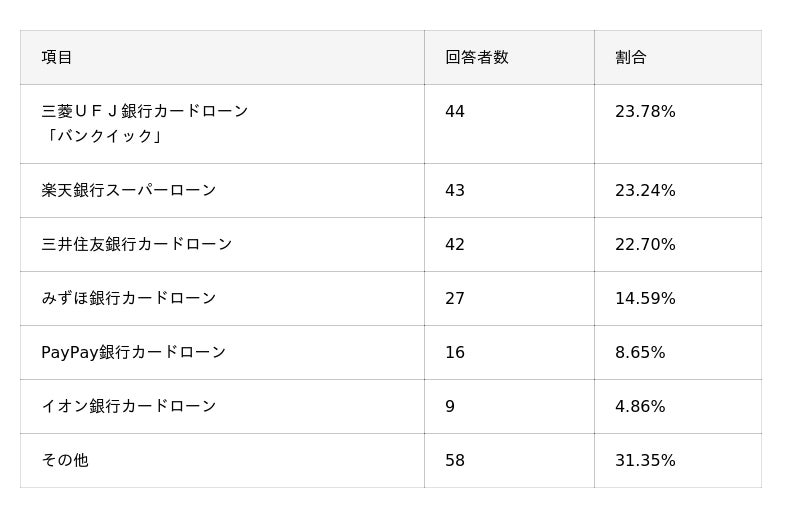Image resolution: width=800 pixels, height=518 pixels.
Task: Click the 31.35% percentage cell
Action: [645, 460]
